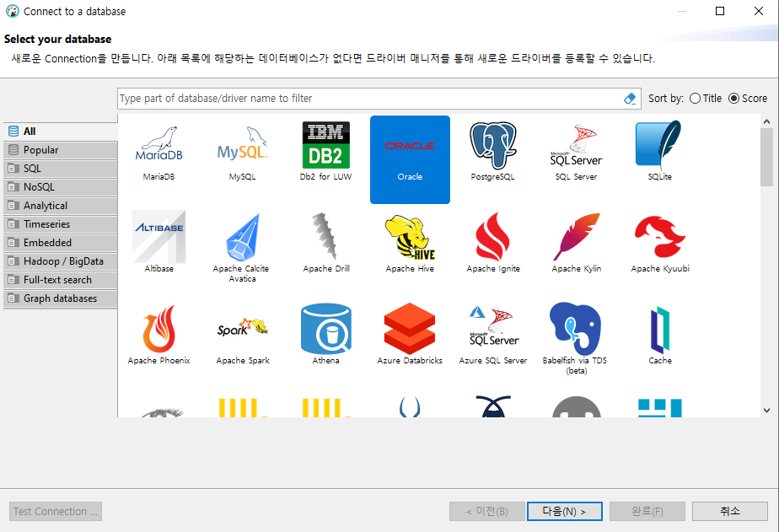Open the SQL category

click(61, 169)
